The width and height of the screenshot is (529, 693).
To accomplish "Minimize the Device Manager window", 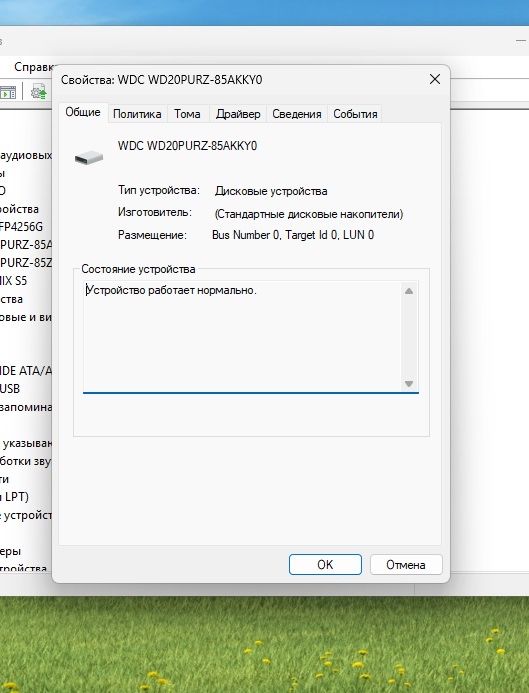I will (x=521, y=41).
